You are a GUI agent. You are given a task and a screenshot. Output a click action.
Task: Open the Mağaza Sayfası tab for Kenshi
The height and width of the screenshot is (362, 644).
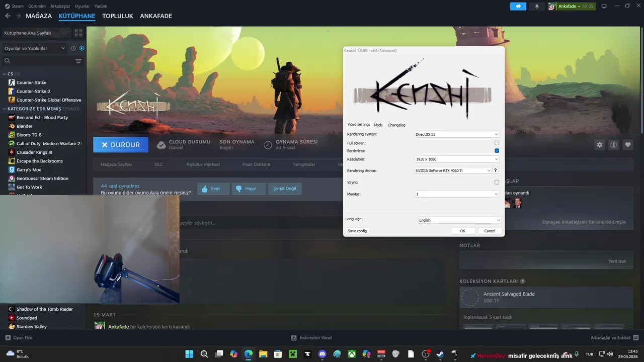[x=116, y=164]
